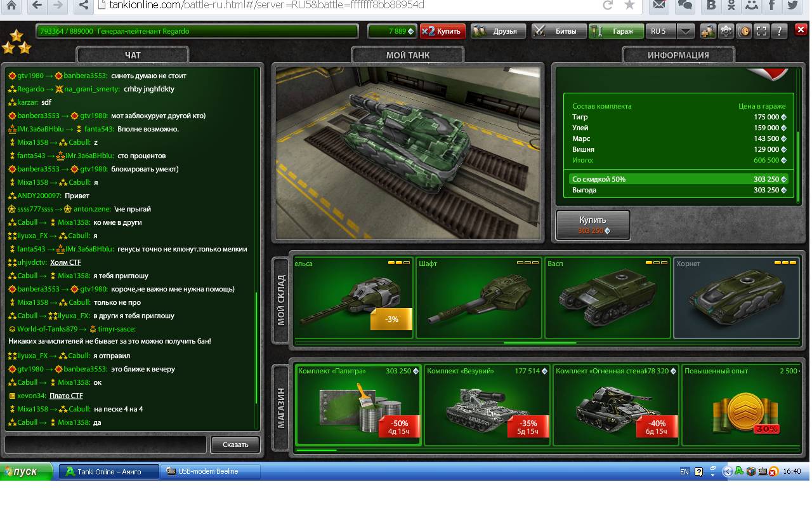Click the Со скидкой 50% row
Viewport: 812px width, 508px height.
click(679, 179)
